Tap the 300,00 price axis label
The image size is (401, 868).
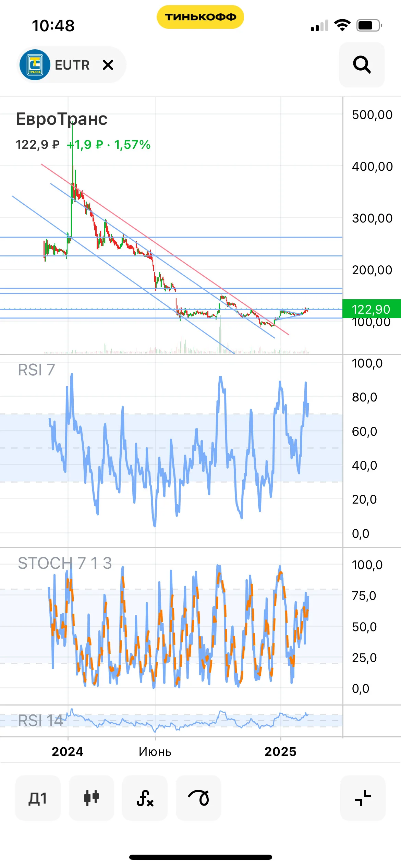pos(372,218)
